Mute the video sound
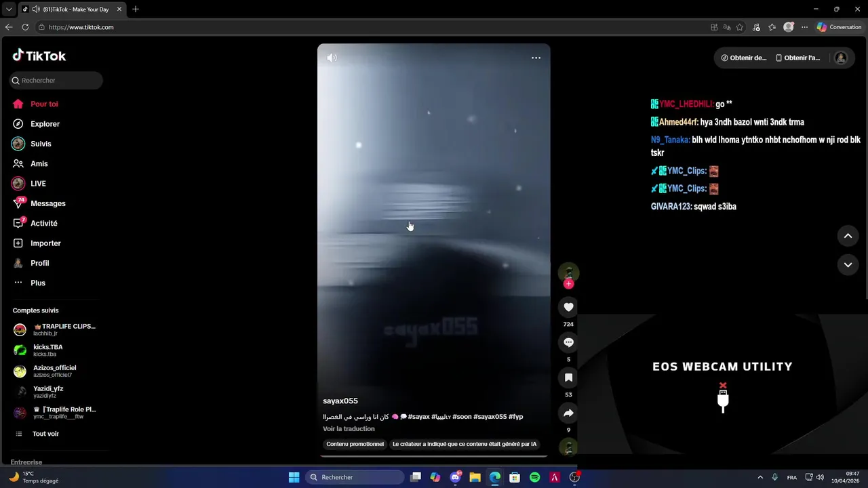This screenshot has height=488, width=868. 332,58
